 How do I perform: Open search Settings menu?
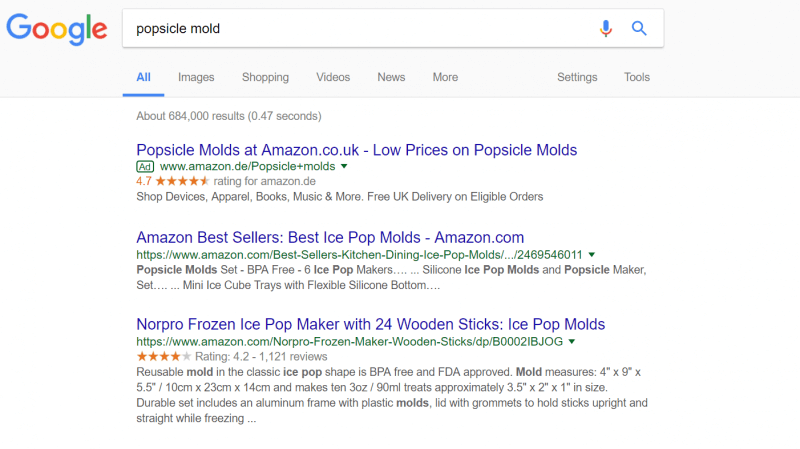[577, 77]
